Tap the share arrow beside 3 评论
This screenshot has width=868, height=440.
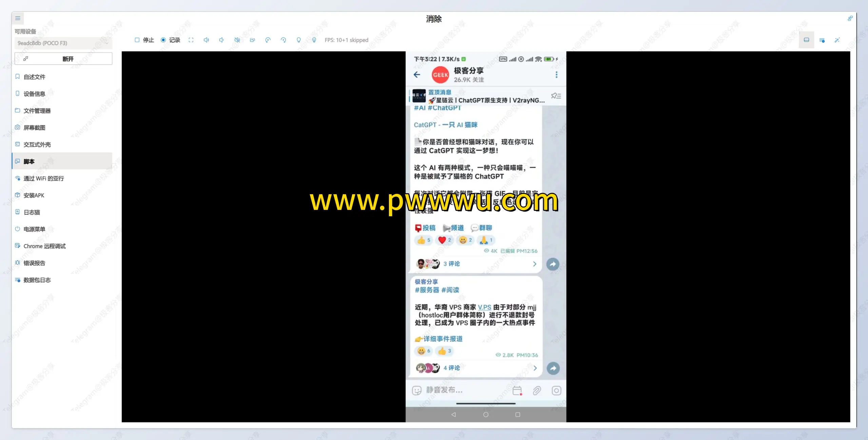pyautogui.click(x=553, y=264)
